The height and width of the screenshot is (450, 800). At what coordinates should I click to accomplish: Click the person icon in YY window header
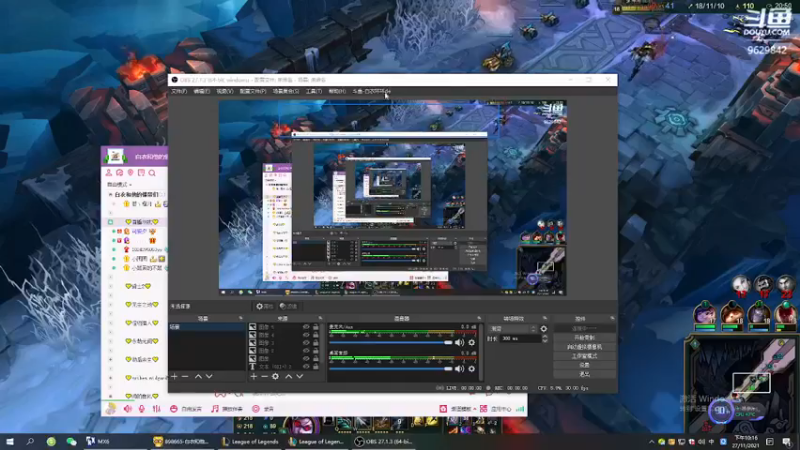click(x=109, y=173)
